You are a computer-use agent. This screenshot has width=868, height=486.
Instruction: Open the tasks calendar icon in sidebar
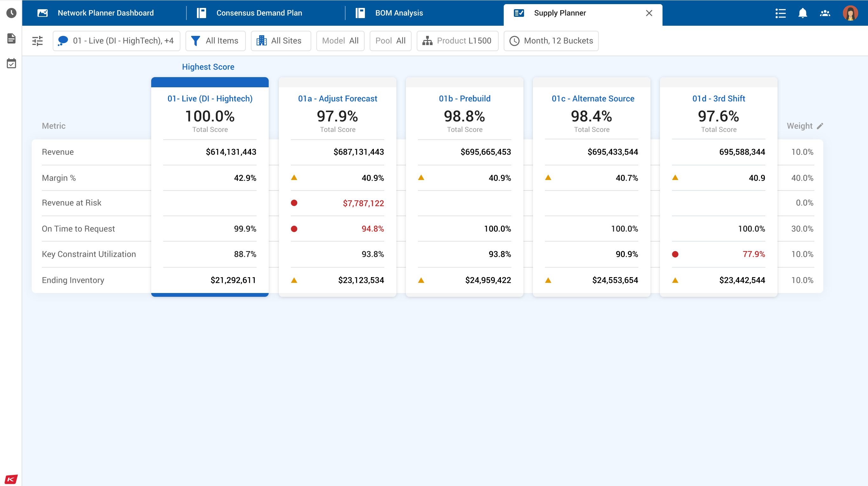tap(11, 63)
